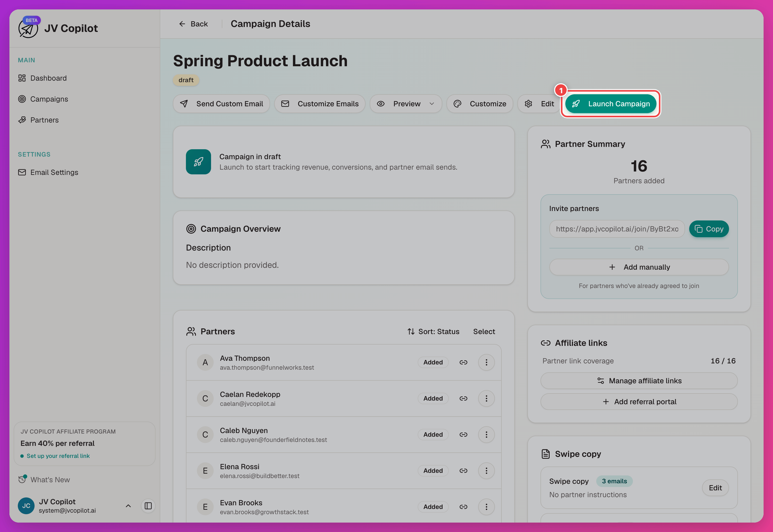Click the Partners section people icon
Screen dimensions: 773x532
tap(191, 331)
